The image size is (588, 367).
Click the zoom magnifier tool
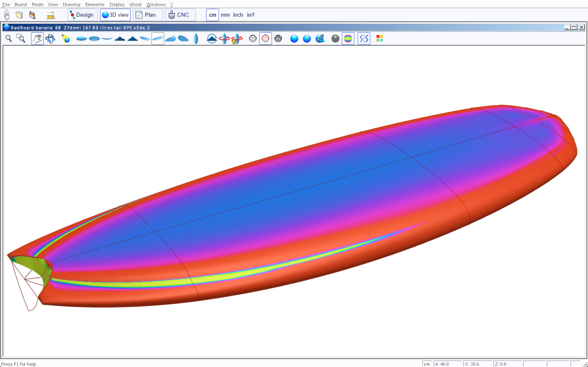click(x=9, y=39)
